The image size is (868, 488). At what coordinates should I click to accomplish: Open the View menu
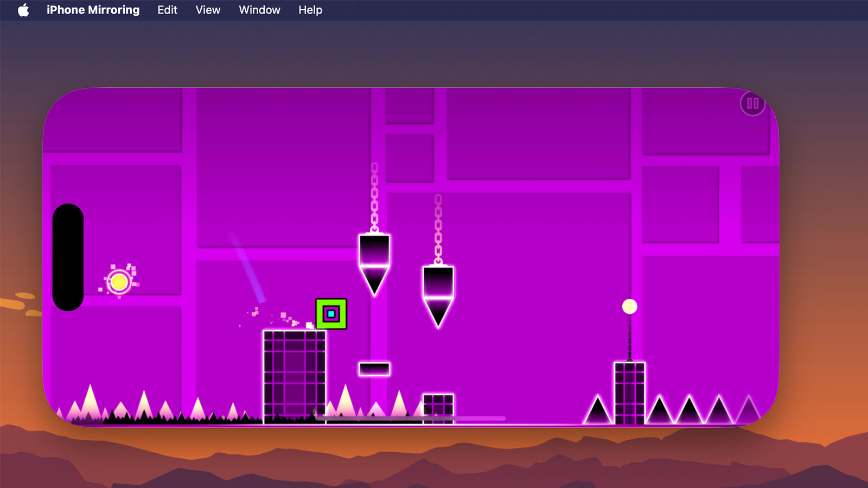pyautogui.click(x=208, y=10)
